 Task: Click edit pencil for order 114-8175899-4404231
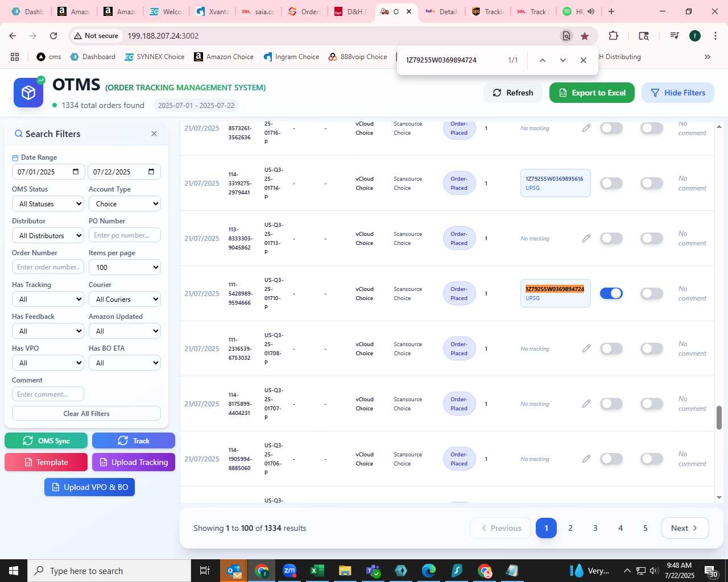(586, 404)
